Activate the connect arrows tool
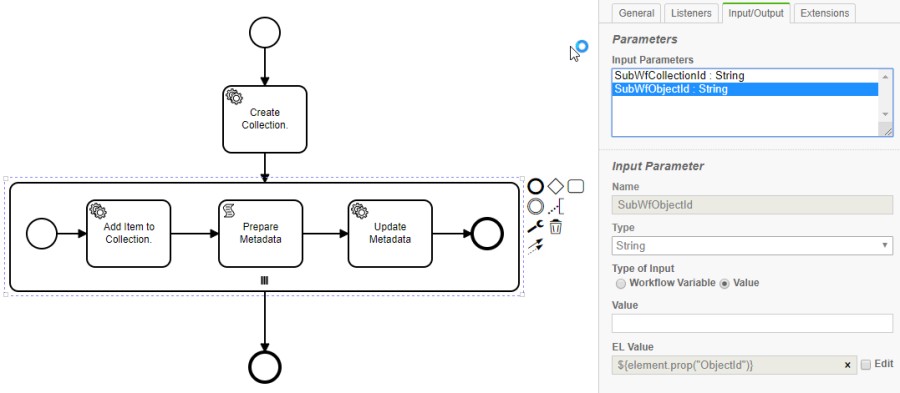The width and height of the screenshot is (900, 393). (x=536, y=247)
